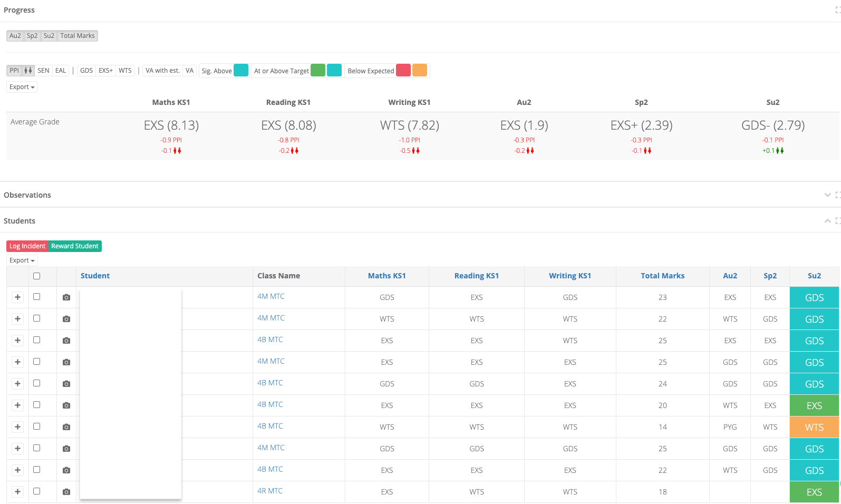Toggle the gender icons filter beside PPI

28,71
